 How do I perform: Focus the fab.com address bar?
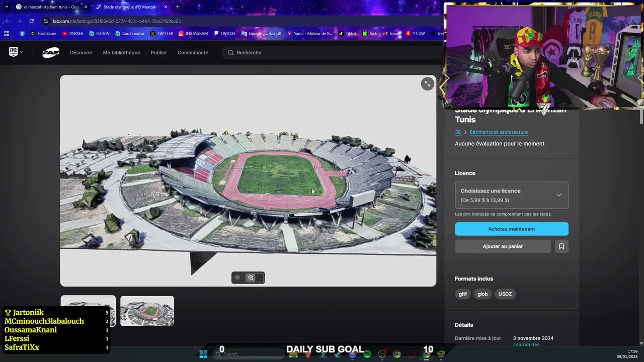coord(242,21)
